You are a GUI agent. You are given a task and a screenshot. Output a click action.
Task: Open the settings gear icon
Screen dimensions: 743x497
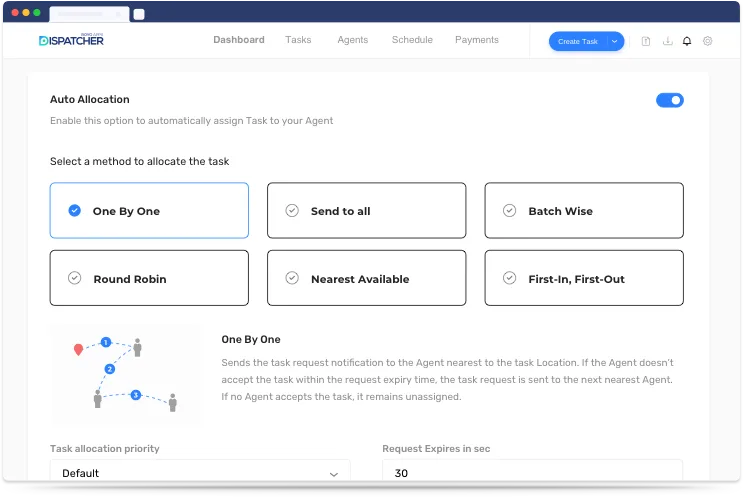point(707,41)
